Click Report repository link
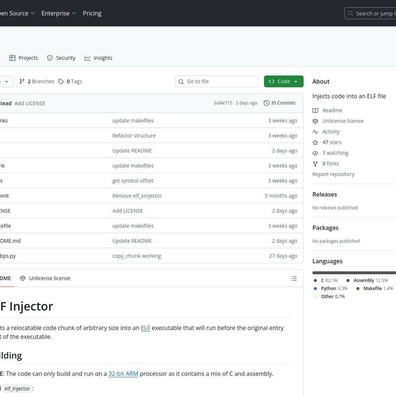The width and height of the screenshot is (396, 396). (x=333, y=174)
